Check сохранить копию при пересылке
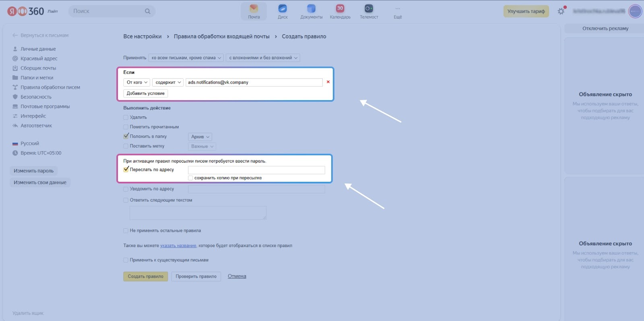This screenshot has width=644, height=321. pyautogui.click(x=191, y=178)
